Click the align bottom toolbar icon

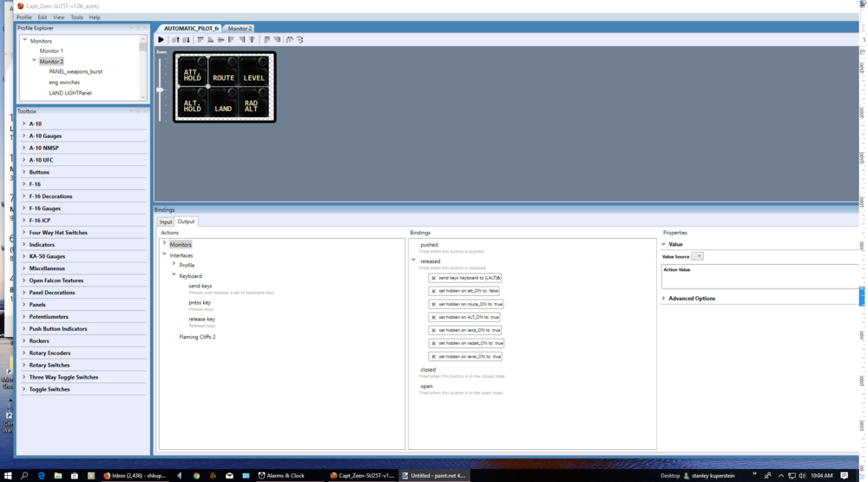pyautogui.click(x=210, y=40)
